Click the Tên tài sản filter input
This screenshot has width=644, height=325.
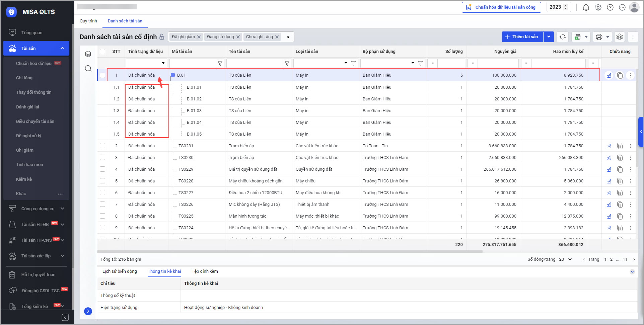point(255,63)
